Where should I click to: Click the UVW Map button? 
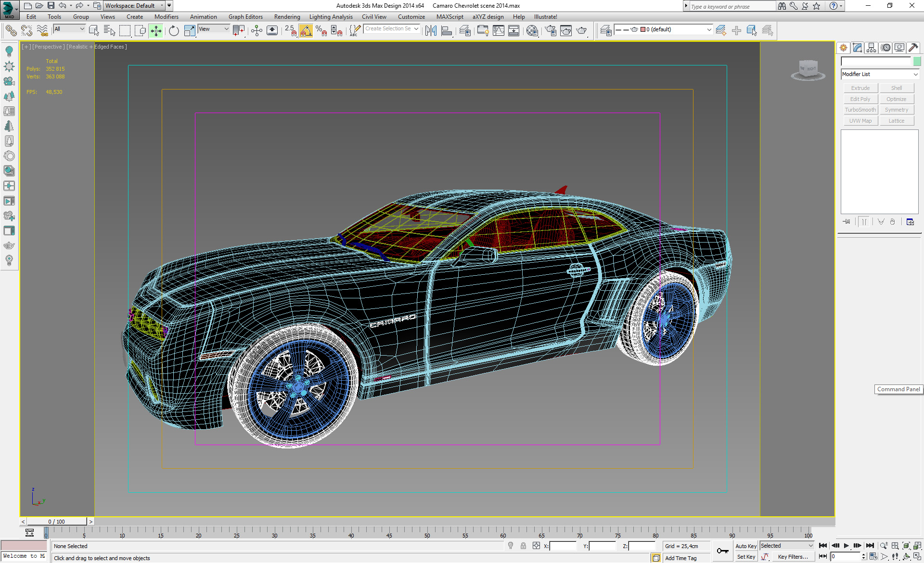(860, 121)
